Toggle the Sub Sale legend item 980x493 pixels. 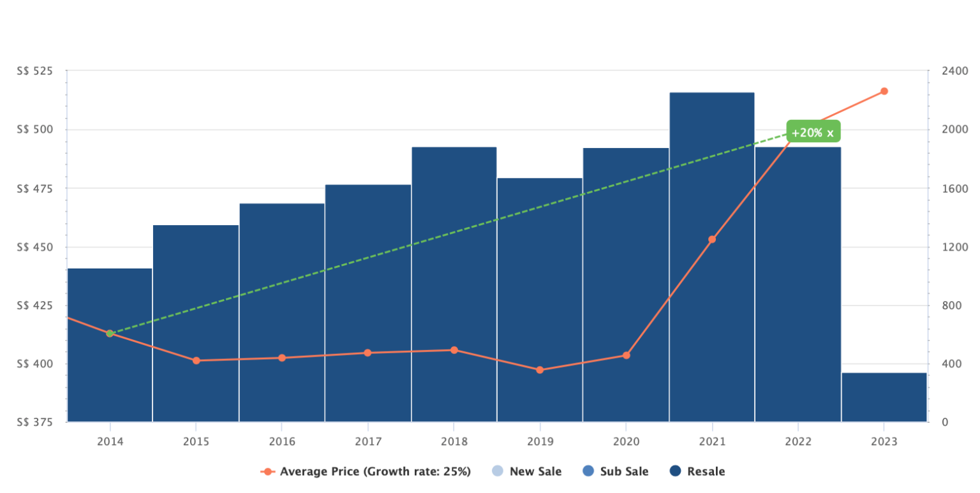point(624,472)
